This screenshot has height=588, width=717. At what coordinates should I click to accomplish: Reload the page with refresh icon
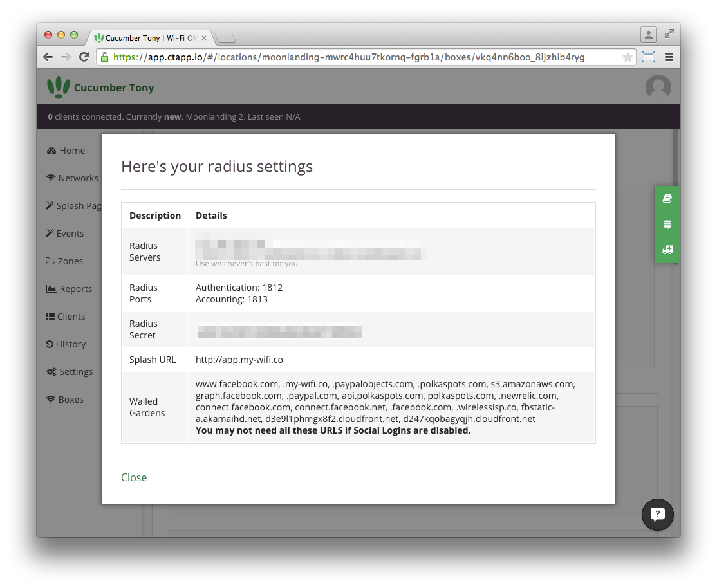tap(84, 57)
